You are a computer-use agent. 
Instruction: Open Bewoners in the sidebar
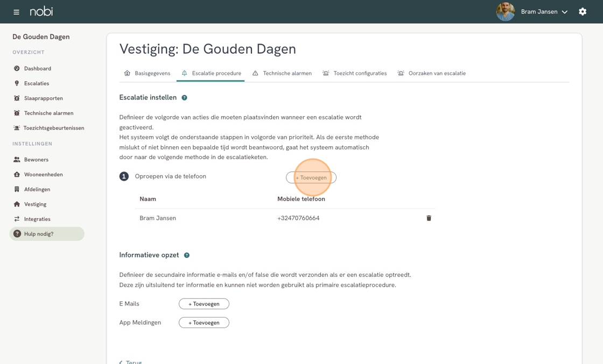(36, 160)
